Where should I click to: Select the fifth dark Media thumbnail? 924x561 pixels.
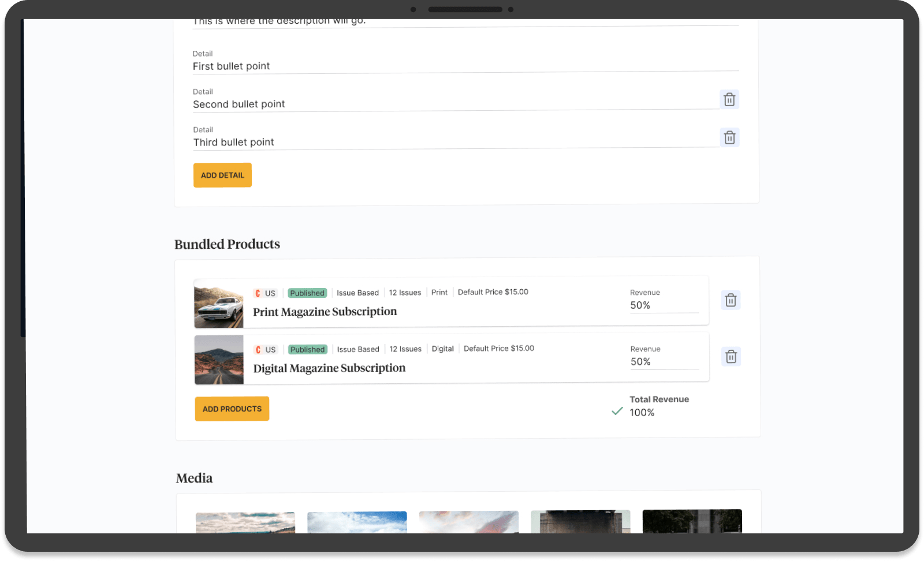click(692, 521)
